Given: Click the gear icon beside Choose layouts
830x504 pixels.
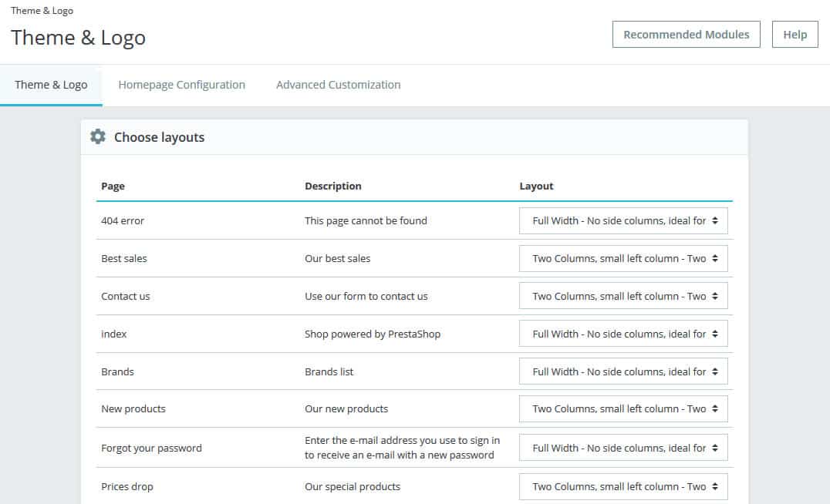Looking at the screenshot, I should (x=98, y=137).
